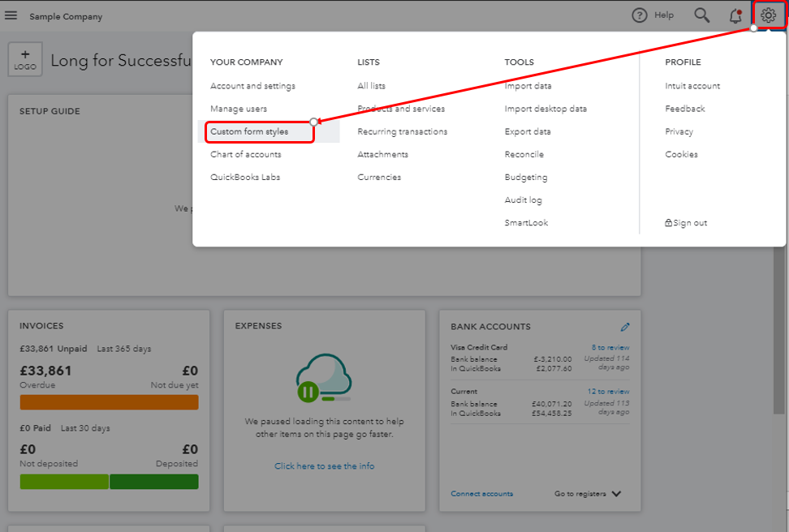Select Import data tool

[528, 86]
